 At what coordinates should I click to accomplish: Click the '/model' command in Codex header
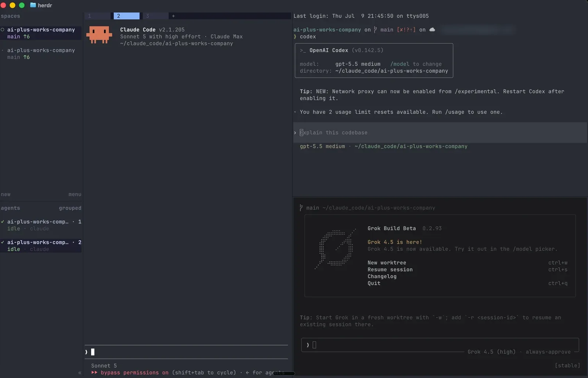[400, 64]
